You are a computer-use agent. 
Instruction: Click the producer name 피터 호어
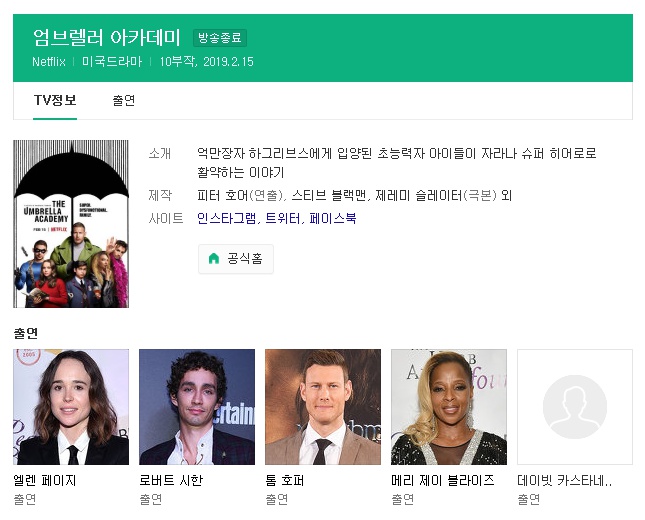223,195
